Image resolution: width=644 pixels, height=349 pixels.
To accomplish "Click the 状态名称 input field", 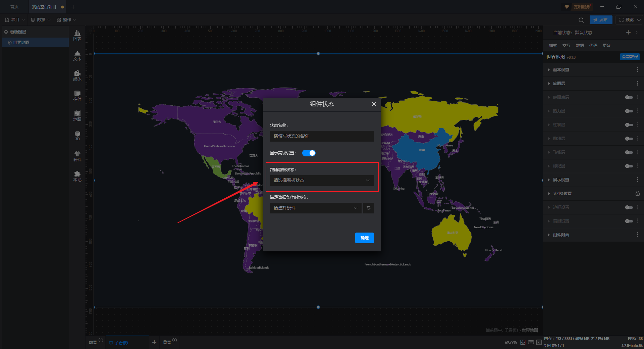I will tap(321, 136).
